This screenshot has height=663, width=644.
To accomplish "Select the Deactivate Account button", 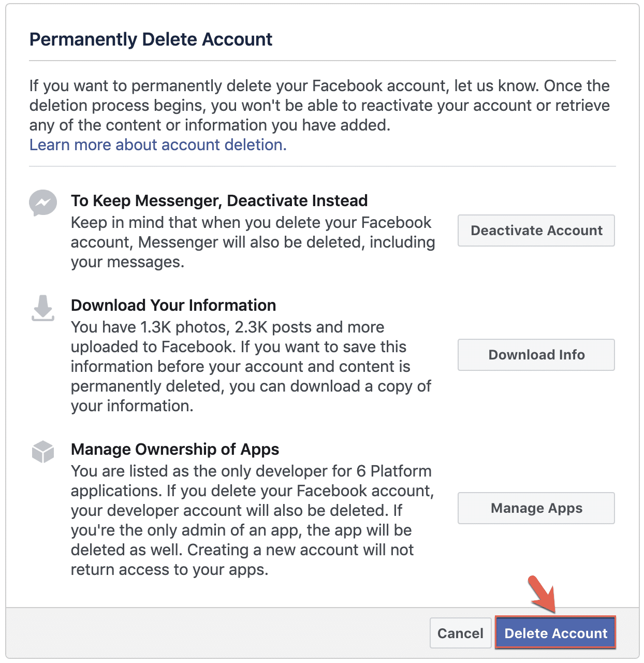I will tap(535, 230).
